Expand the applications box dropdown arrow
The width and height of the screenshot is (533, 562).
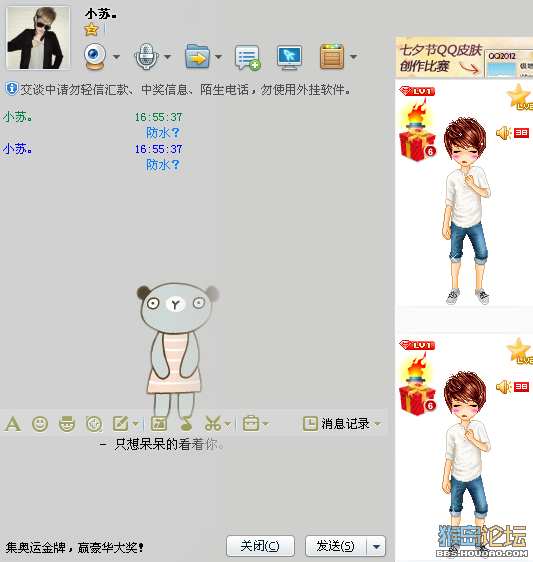pyautogui.click(x=353, y=57)
